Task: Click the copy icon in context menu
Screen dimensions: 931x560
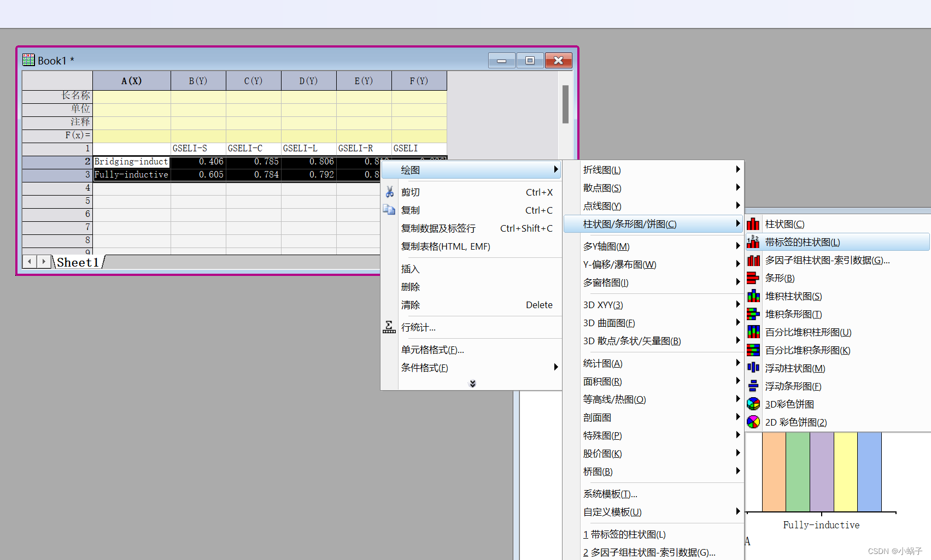Action: pos(389,210)
